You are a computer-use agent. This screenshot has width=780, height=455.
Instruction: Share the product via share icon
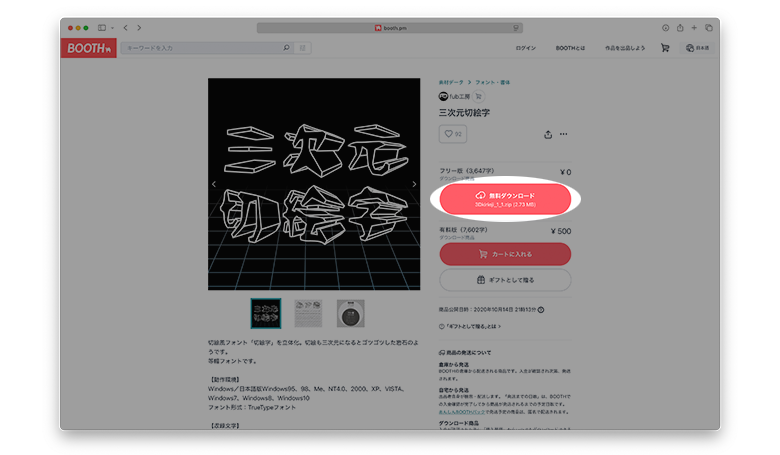click(548, 134)
